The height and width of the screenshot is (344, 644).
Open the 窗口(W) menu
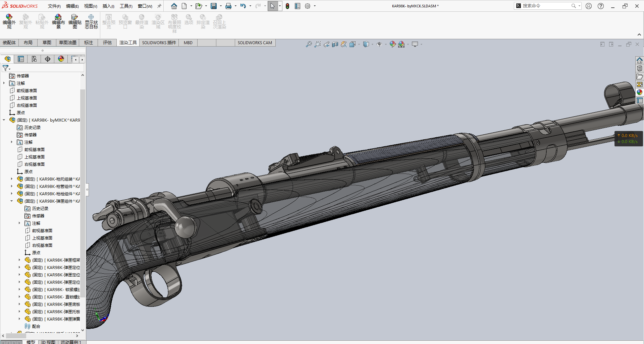coord(145,6)
